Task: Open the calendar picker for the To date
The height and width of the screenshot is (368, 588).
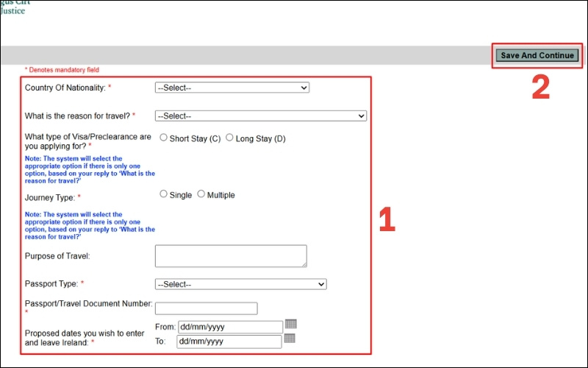Action: (x=290, y=339)
